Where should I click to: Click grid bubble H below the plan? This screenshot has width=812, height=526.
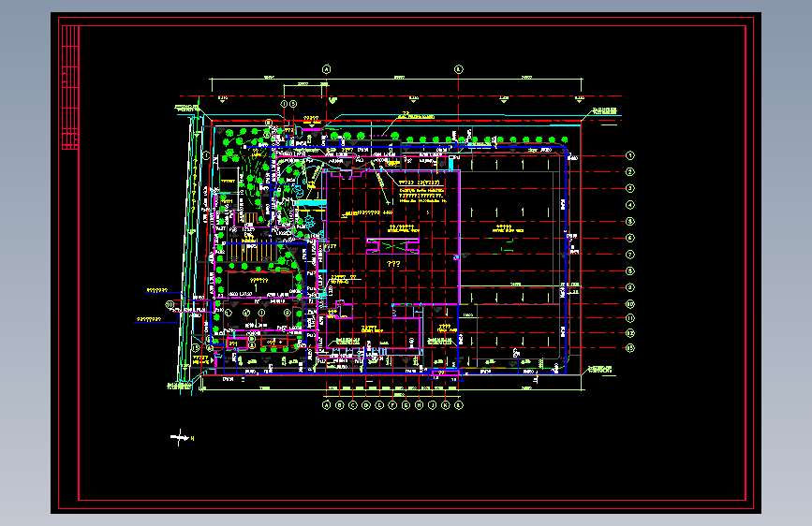coord(419,405)
